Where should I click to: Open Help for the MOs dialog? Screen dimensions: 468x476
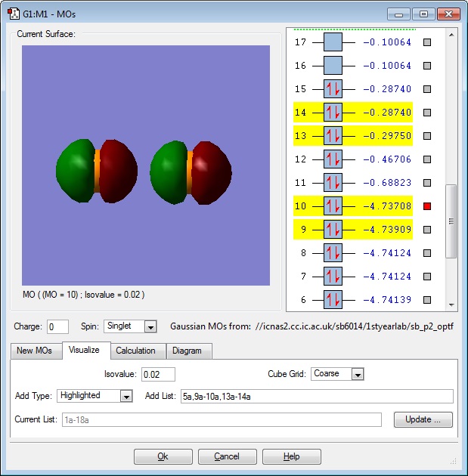click(292, 456)
